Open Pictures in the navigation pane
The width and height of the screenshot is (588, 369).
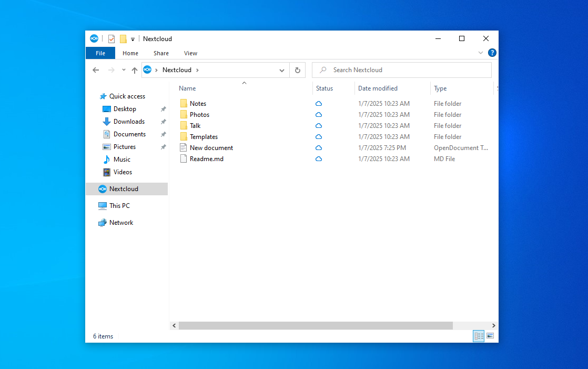point(125,147)
